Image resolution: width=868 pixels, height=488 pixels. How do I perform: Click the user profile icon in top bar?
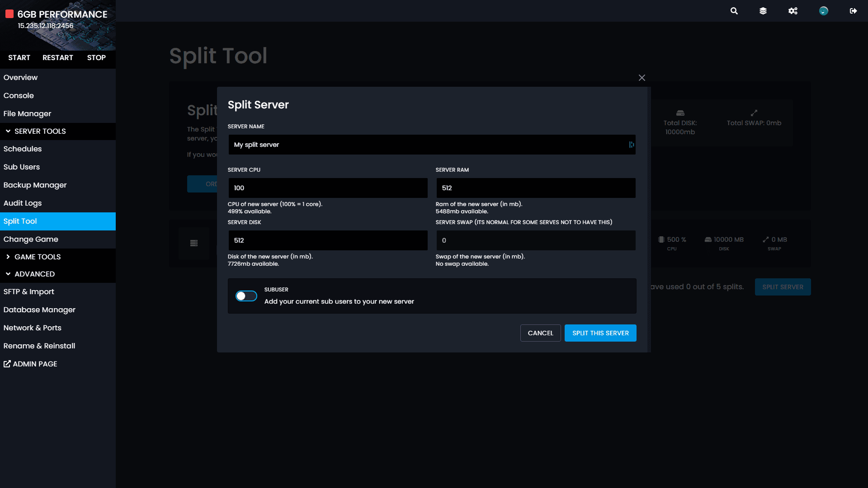pos(824,11)
